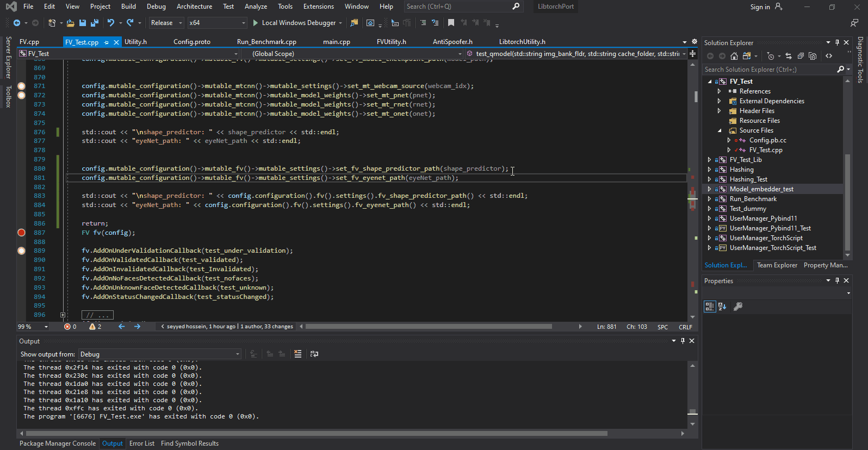Start debugging with the green play icon
Screen dimensions: 868x450
click(255, 23)
